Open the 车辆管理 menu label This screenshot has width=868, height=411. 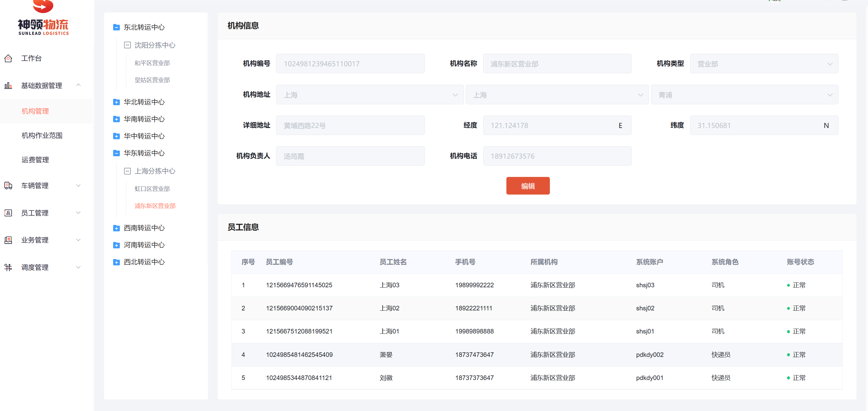coord(35,186)
